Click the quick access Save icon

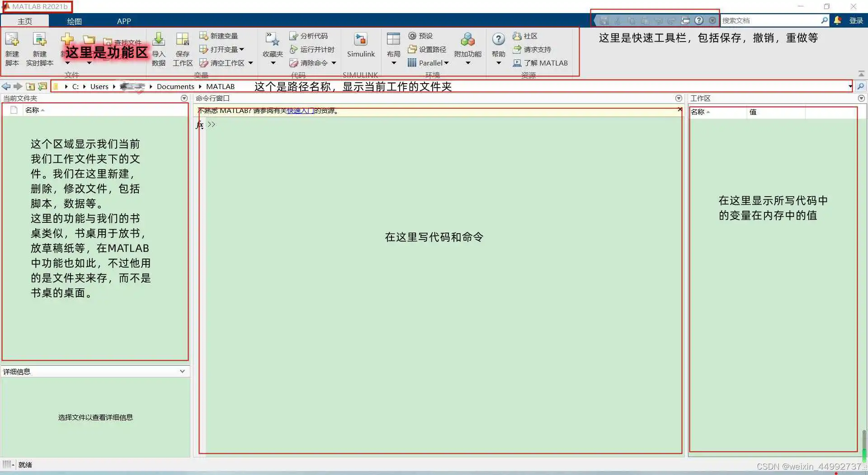coord(604,21)
